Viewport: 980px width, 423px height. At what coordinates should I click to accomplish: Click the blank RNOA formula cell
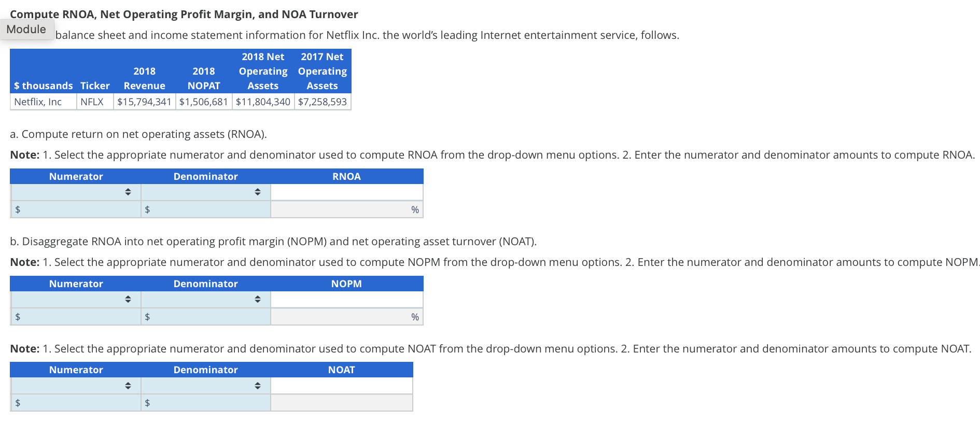tap(346, 192)
